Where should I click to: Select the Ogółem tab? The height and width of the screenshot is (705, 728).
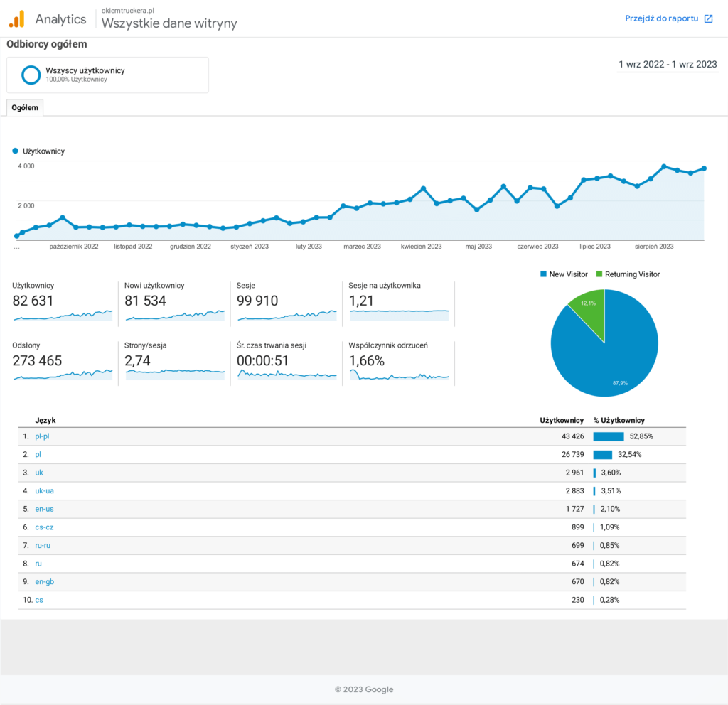tap(25, 108)
